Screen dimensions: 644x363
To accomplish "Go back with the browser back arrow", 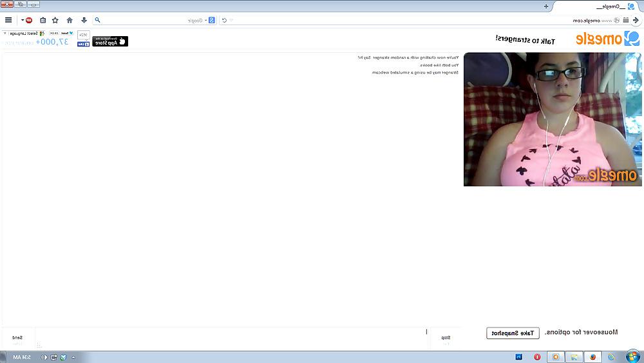I will click(x=636, y=20).
